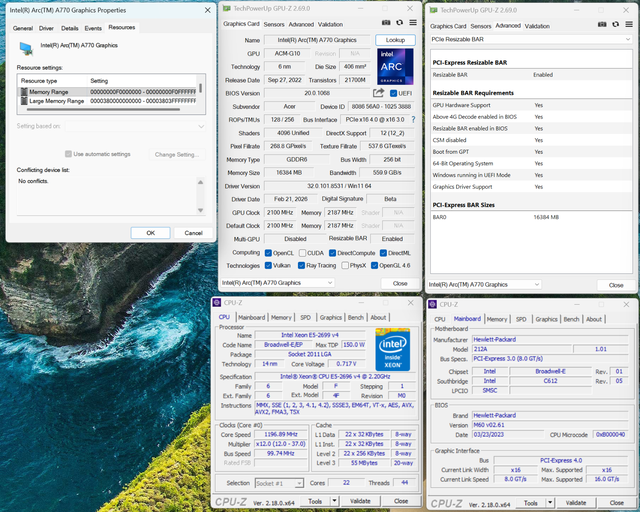This screenshot has height=512, width=640.
Task: Click the CPU-Z app icon in Mainboard window
Action: [433, 304]
